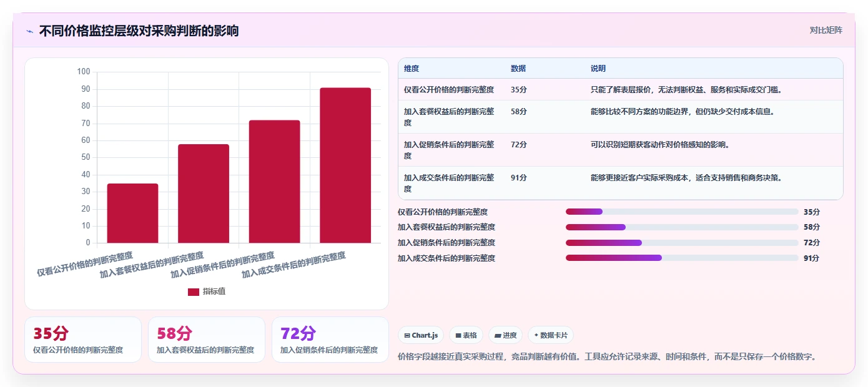This screenshot has width=868, height=387.
Task: Click the progress list label 加入成交条件后的判断完整度
Action: (x=446, y=258)
